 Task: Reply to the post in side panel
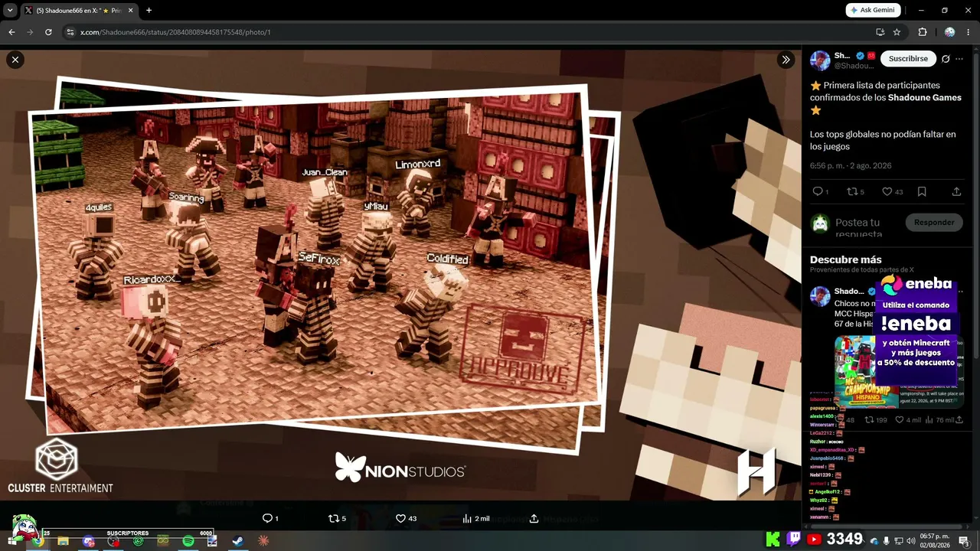click(820, 192)
